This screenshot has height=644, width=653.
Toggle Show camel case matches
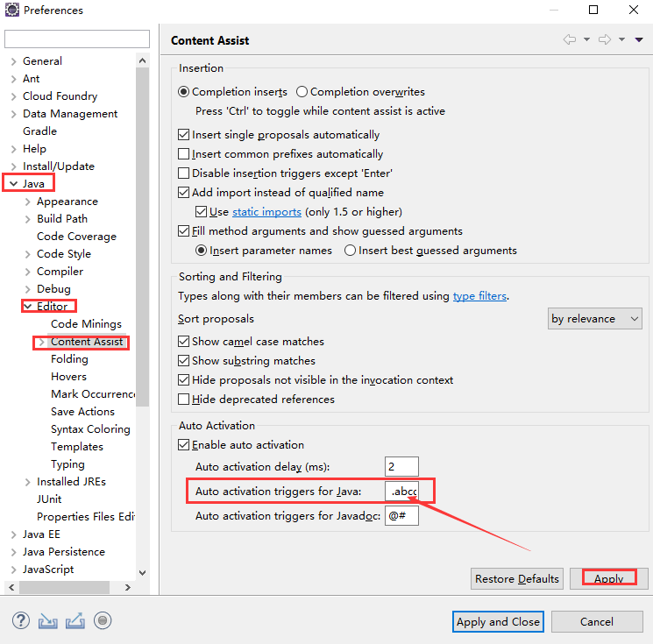coord(184,342)
